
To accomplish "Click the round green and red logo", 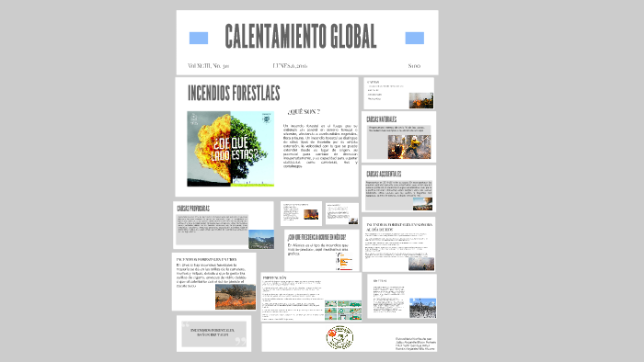I will (339, 337).
